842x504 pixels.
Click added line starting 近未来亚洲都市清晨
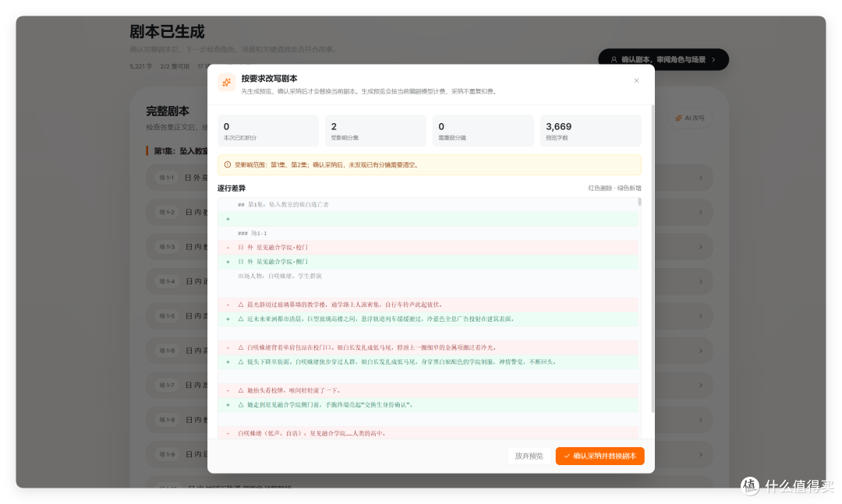point(428,319)
